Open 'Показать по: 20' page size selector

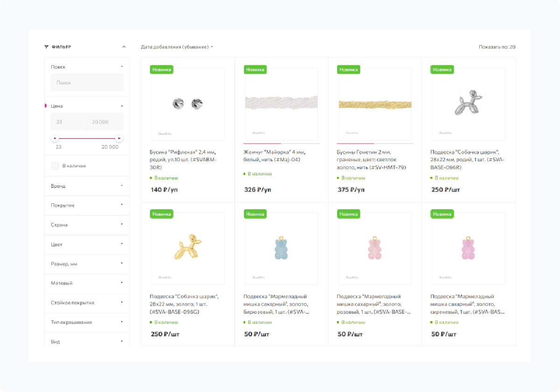coord(497,47)
